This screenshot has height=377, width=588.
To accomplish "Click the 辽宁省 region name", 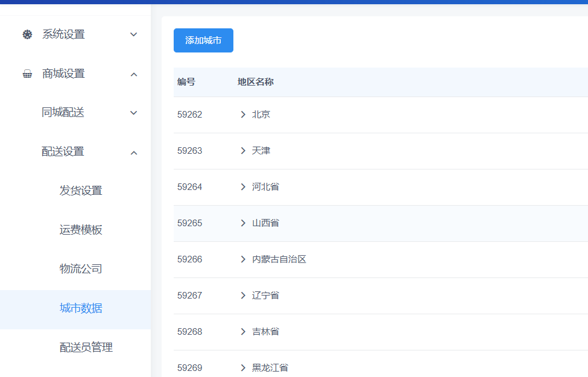I will (265, 295).
